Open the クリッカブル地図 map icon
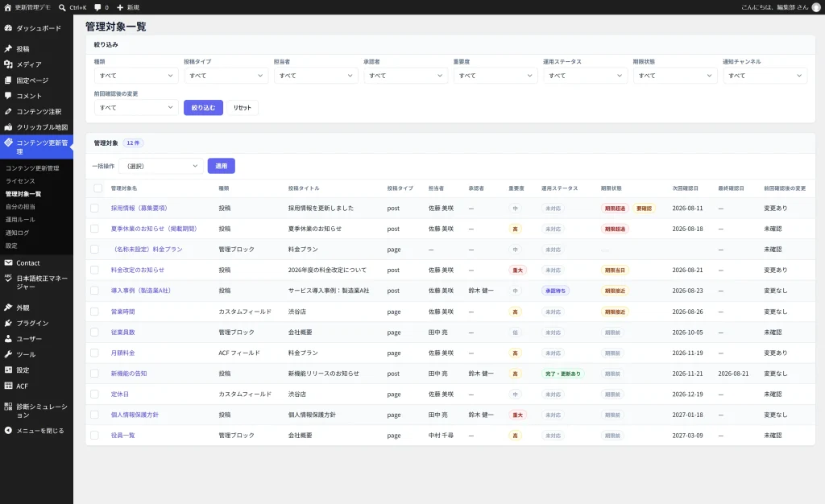Image resolution: width=825 pixels, height=504 pixels. [x=8, y=127]
